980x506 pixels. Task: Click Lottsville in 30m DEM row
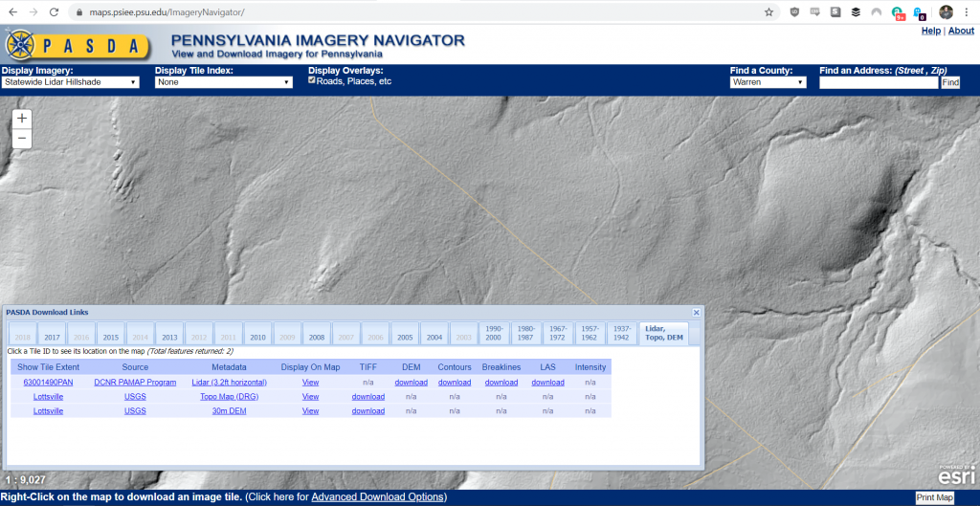48,411
